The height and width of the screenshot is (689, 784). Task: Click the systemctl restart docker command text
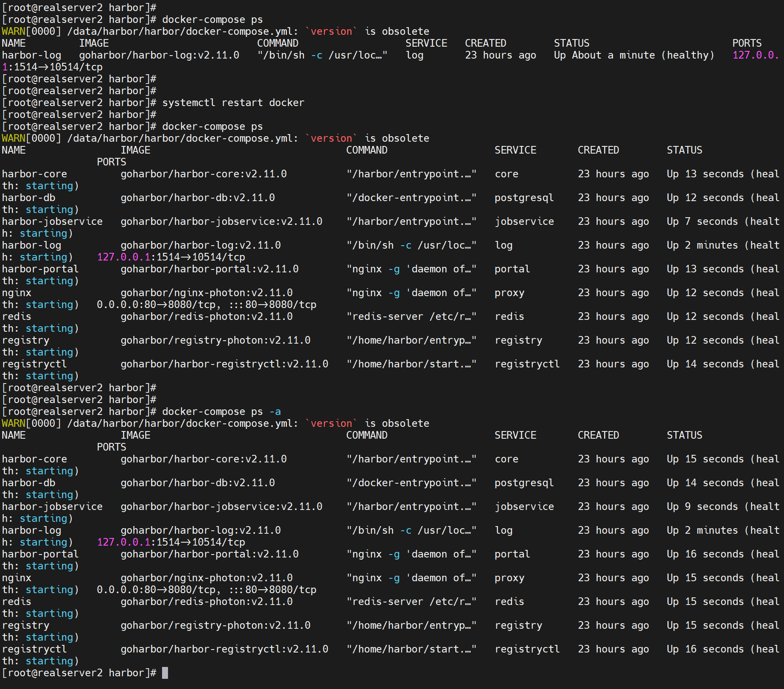pos(233,103)
